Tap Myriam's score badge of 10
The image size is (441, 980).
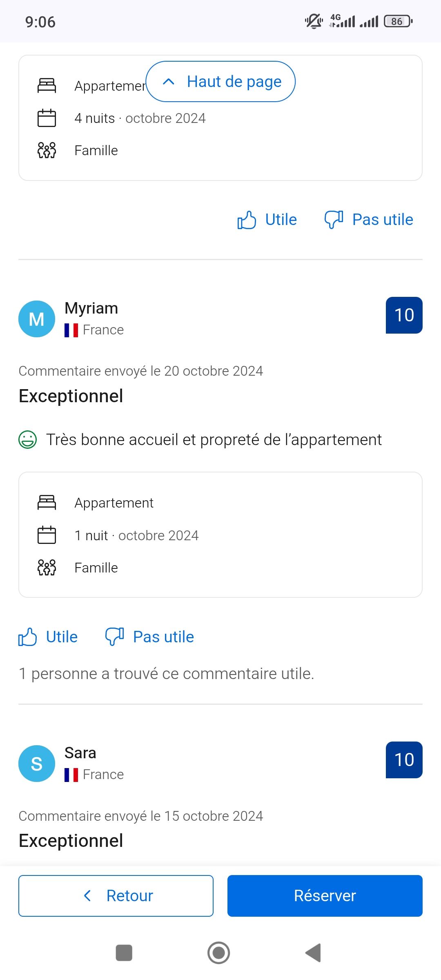pyautogui.click(x=404, y=315)
